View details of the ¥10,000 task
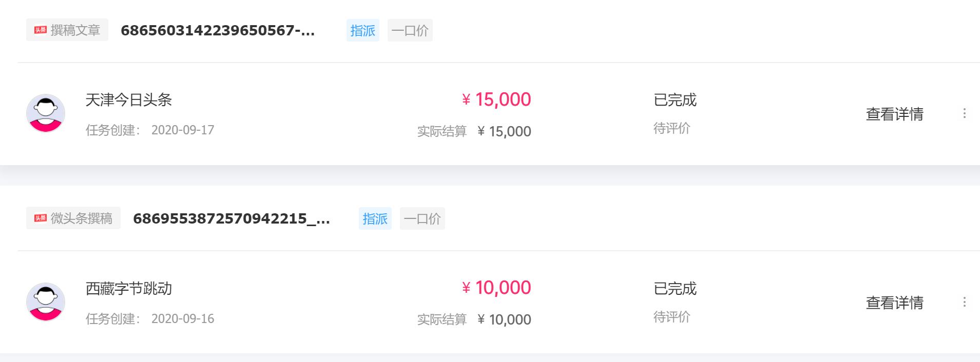Viewport: 980px width, 362px height. [894, 303]
